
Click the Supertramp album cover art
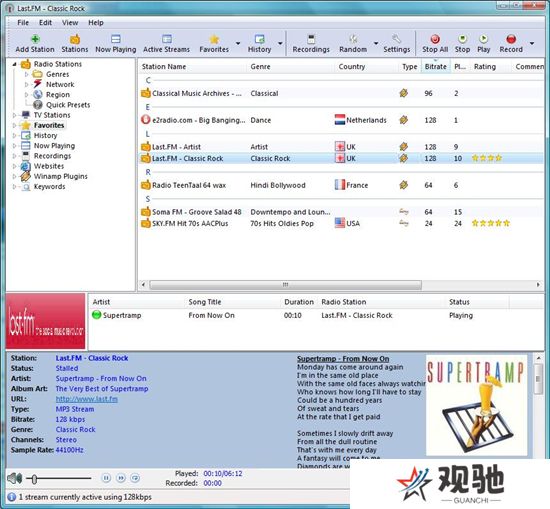coord(476,406)
